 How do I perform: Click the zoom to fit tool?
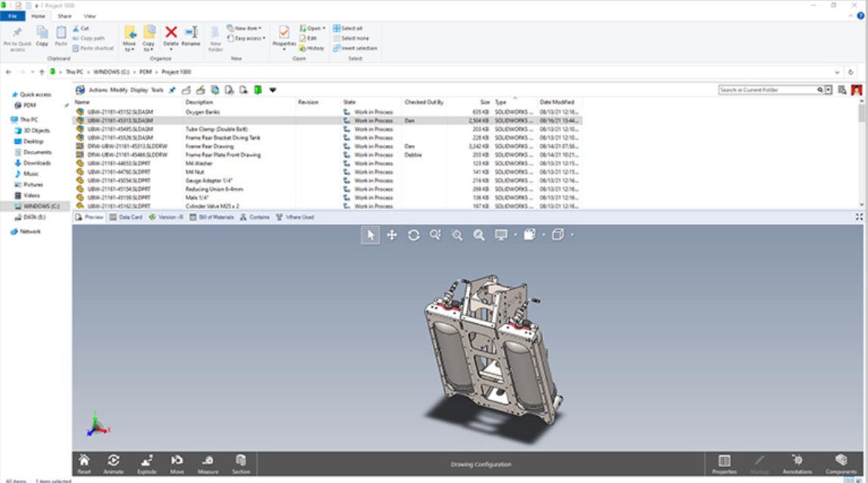[479, 235]
